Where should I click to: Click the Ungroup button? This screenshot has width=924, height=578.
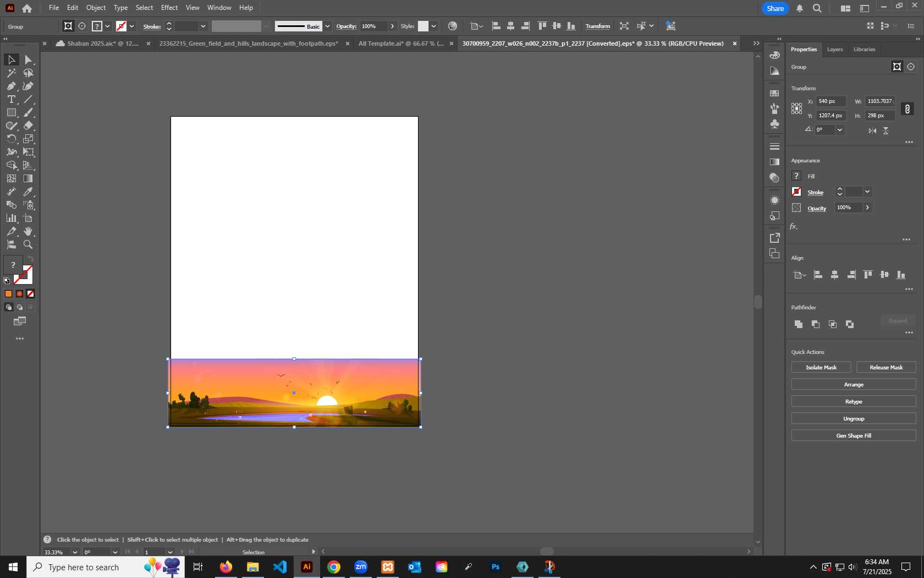pos(854,418)
